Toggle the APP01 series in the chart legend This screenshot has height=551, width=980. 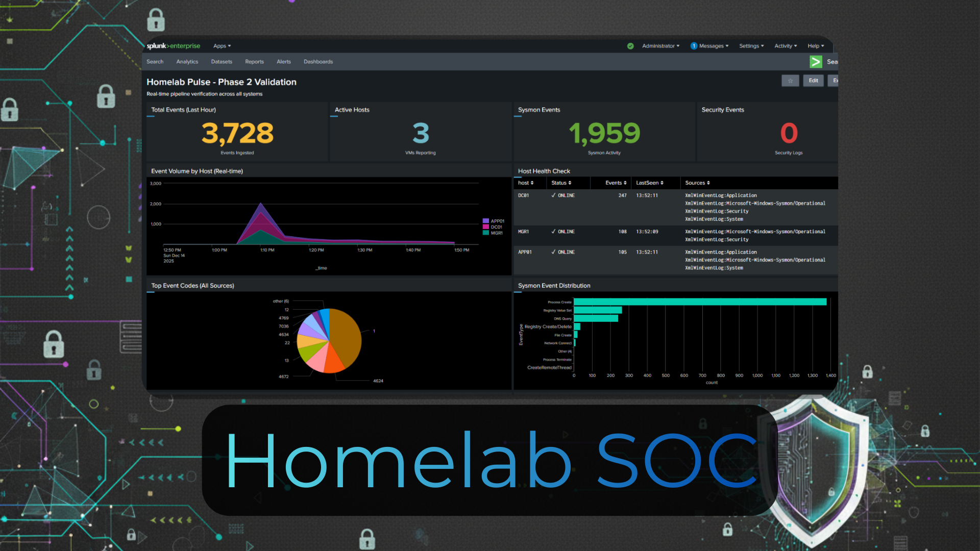pos(494,221)
